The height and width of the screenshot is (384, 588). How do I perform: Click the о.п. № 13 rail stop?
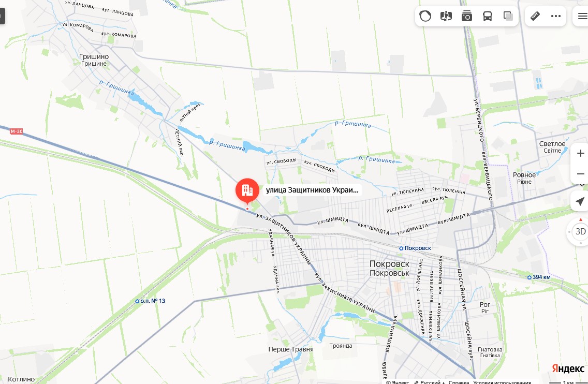pos(150,301)
